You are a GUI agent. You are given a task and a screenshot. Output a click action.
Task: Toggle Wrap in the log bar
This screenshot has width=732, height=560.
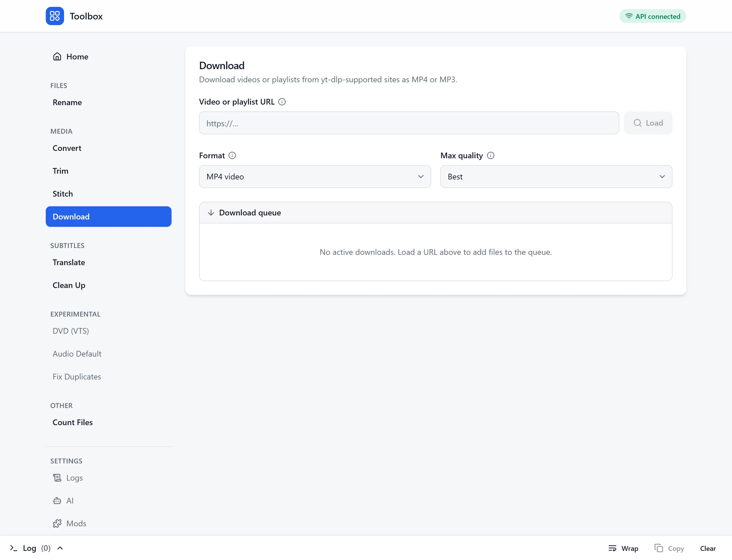click(x=623, y=548)
